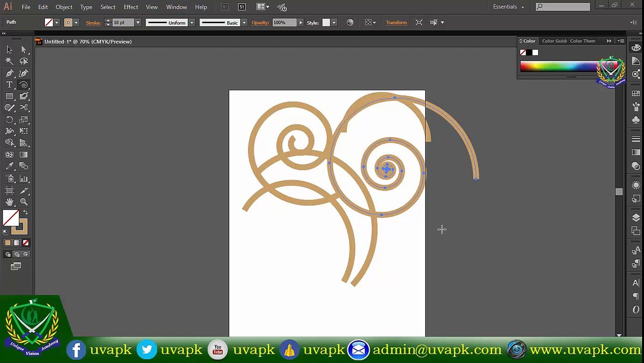
Task: Change screen mode button
Action: pyautogui.click(x=16, y=266)
